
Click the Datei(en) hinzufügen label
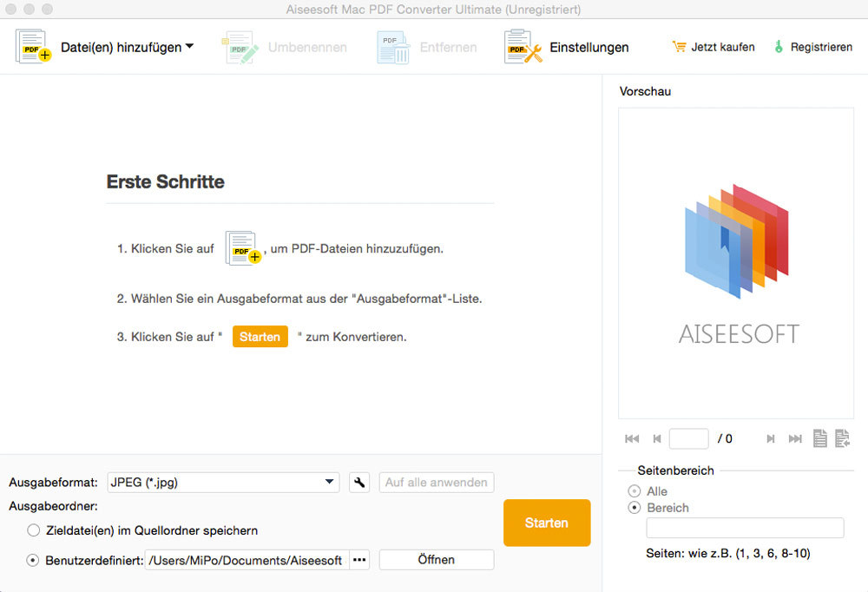(x=122, y=48)
